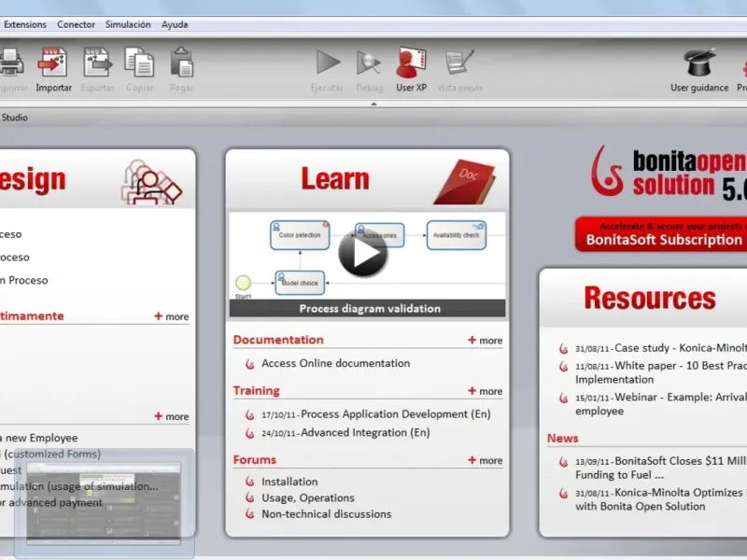This screenshot has height=560, width=747.
Task: Open Konica-Minolta Optimizes news link
Action: (x=661, y=499)
